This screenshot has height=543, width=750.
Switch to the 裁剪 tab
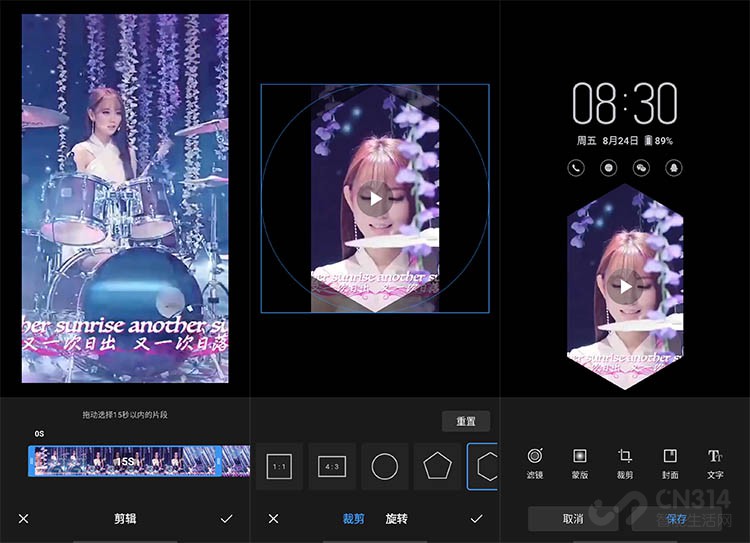[353, 519]
